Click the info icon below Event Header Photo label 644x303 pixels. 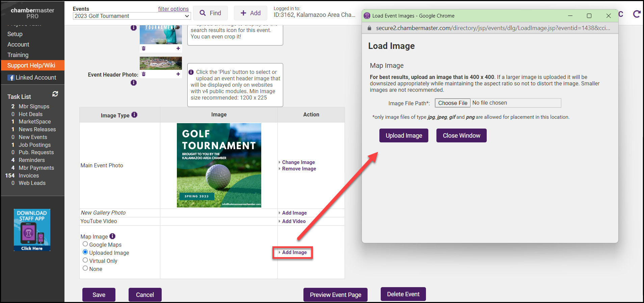coord(134,83)
